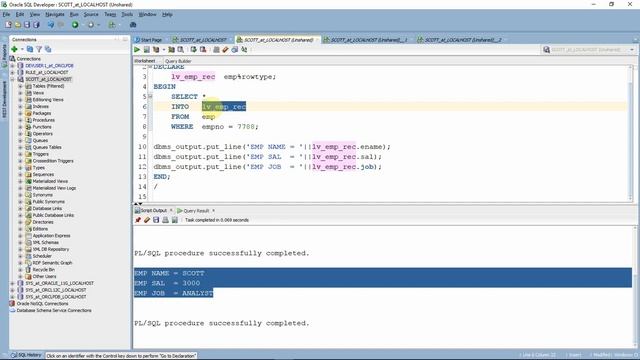Click the editor vertical scrollbar
640x360 pixels.
(631, 133)
